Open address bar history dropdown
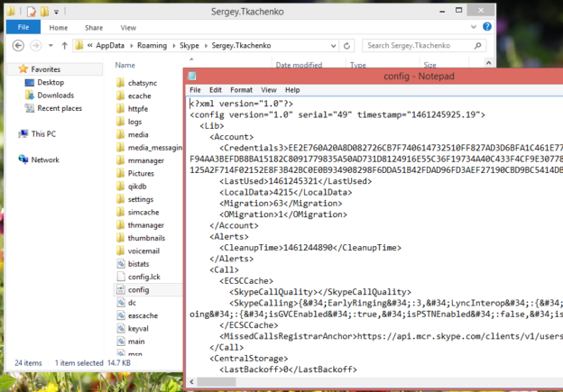Screen dimensions: 563x392 (x=333, y=46)
